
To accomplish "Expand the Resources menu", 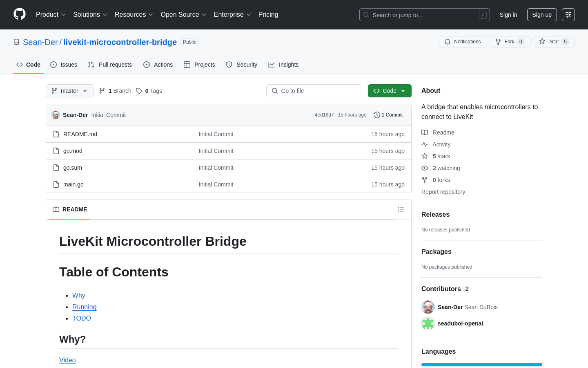I will [x=134, y=15].
